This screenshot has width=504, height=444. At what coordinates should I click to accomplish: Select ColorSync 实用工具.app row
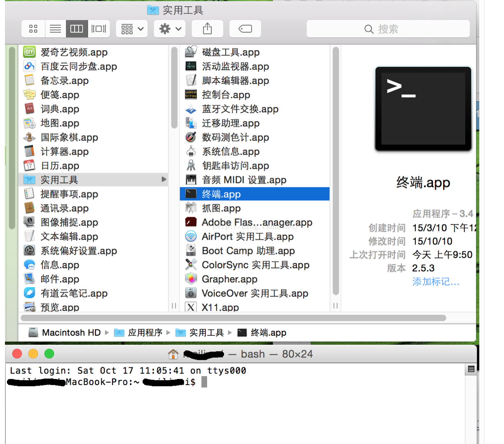tap(254, 265)
